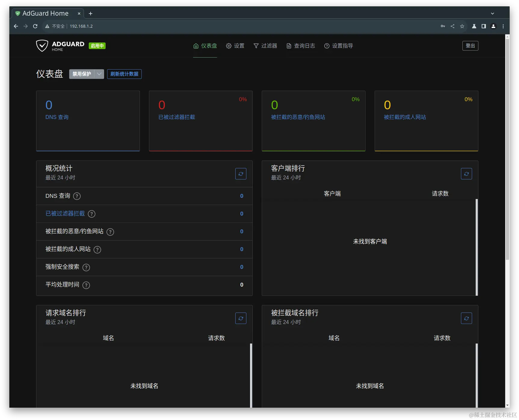This screenshot has height=420, width=519.
Task: Open the 被拦截的成人网站 stats card
Action: 426,121
